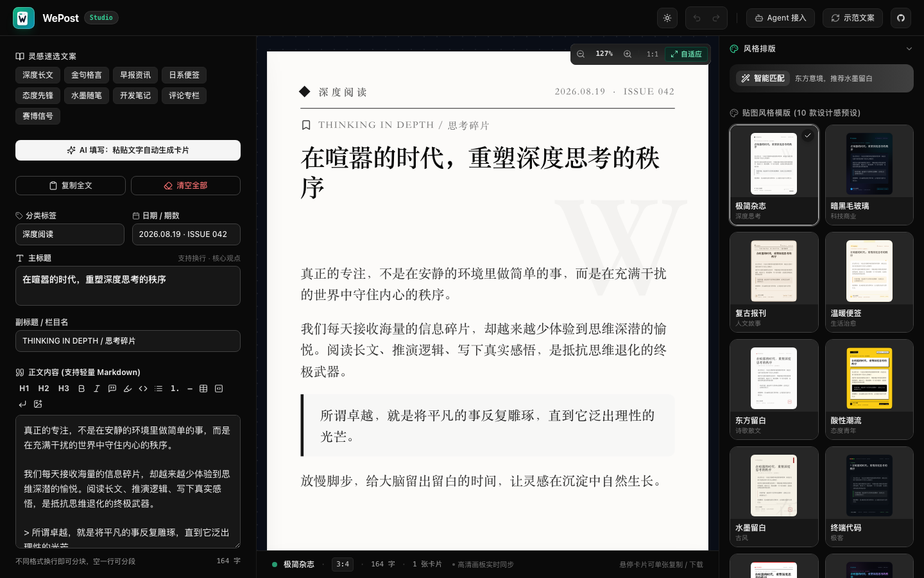Choose the 评论专栏 sample preset

pos(184,96)
